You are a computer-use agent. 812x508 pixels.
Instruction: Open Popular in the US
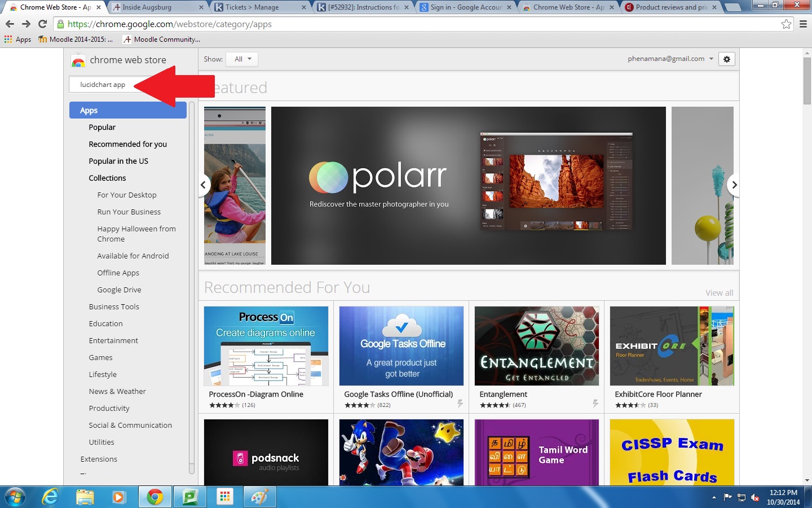click(x=118, y=161)
